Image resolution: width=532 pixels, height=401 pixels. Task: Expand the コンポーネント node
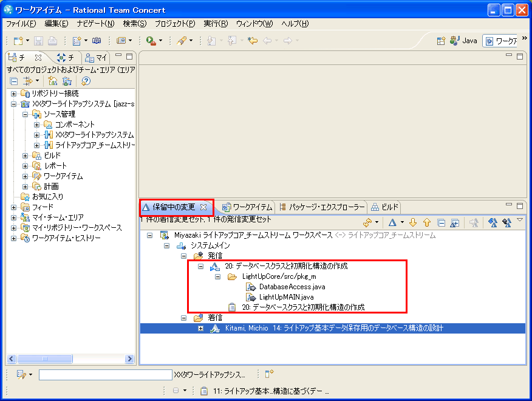click(x=36, y=125)
